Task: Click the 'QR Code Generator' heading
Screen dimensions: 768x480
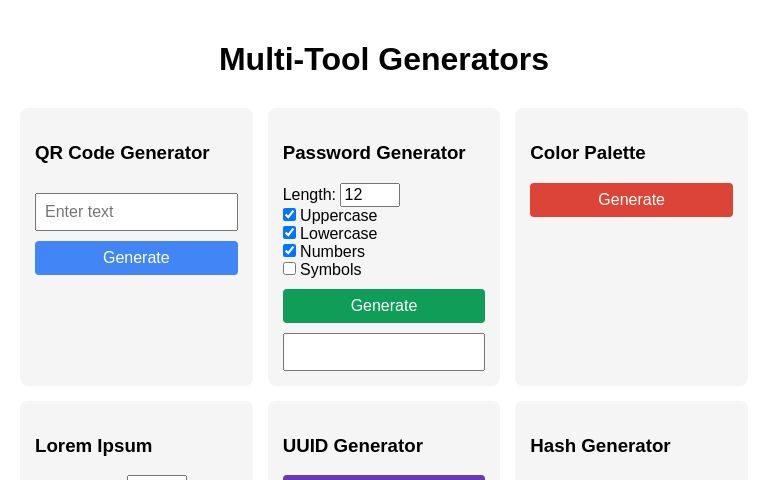Action: 122,153
